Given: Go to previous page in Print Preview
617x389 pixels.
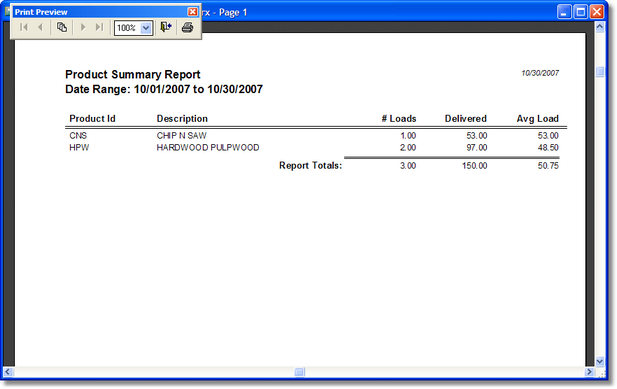Looking at the screenshot, I should (x=40, y=27).
